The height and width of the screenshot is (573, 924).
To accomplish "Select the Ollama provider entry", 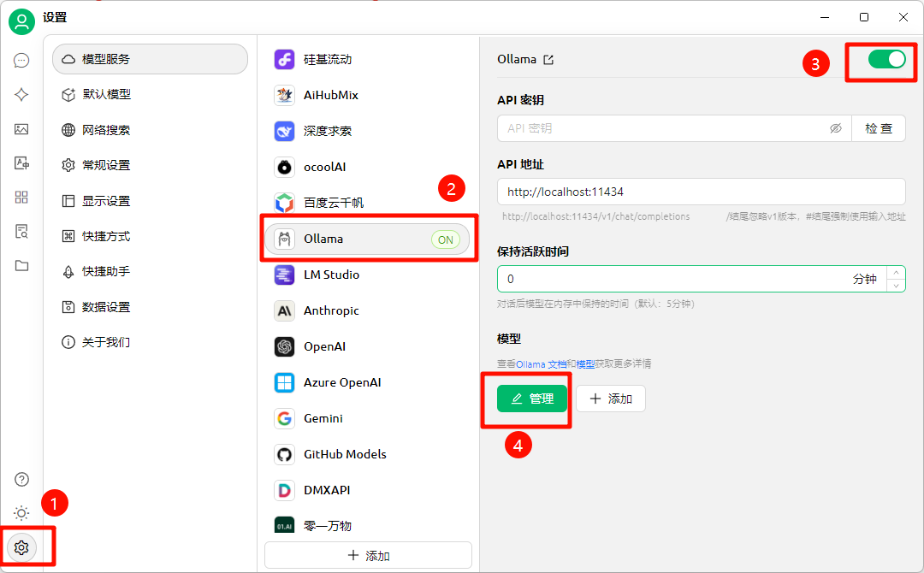I will click(x=367, y=239).
